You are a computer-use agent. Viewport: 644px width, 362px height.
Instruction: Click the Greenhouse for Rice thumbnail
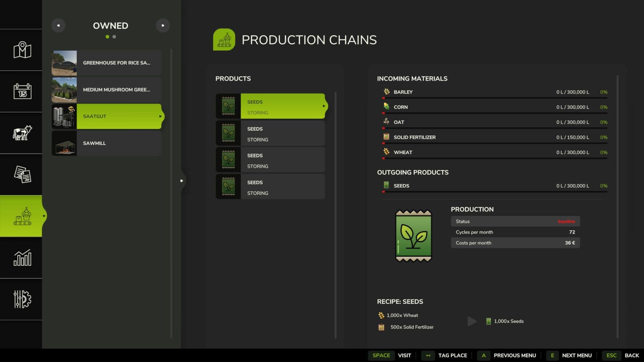[x=64, y=63]
